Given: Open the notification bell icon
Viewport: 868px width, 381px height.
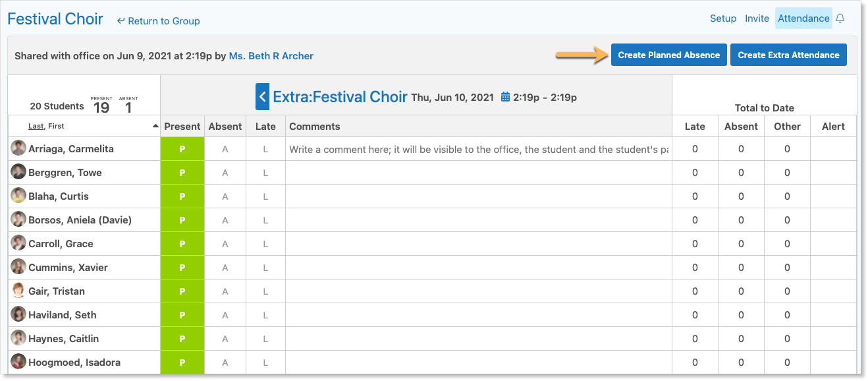Looking at the screenshot, I should [x=840, y=18].
